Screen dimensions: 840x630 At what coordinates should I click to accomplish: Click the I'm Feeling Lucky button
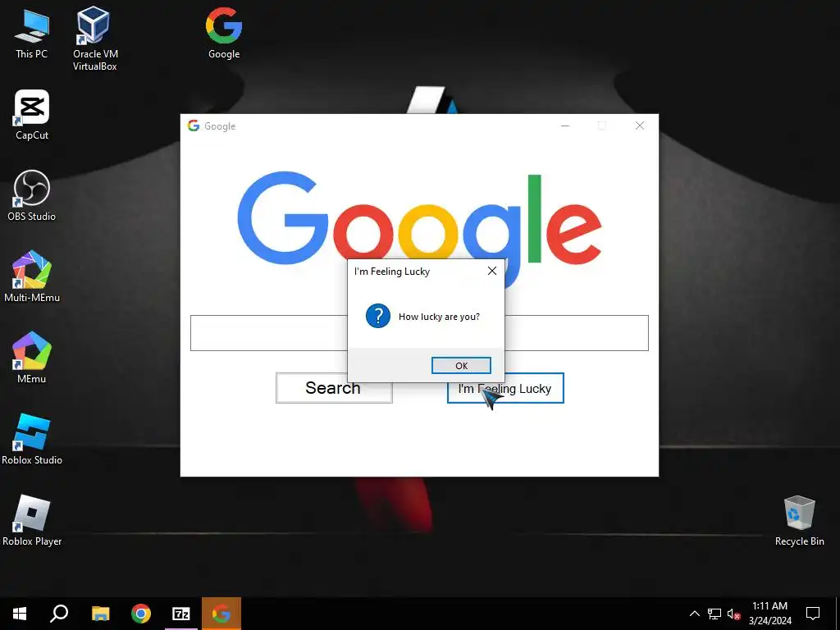[x=505, y=388]
